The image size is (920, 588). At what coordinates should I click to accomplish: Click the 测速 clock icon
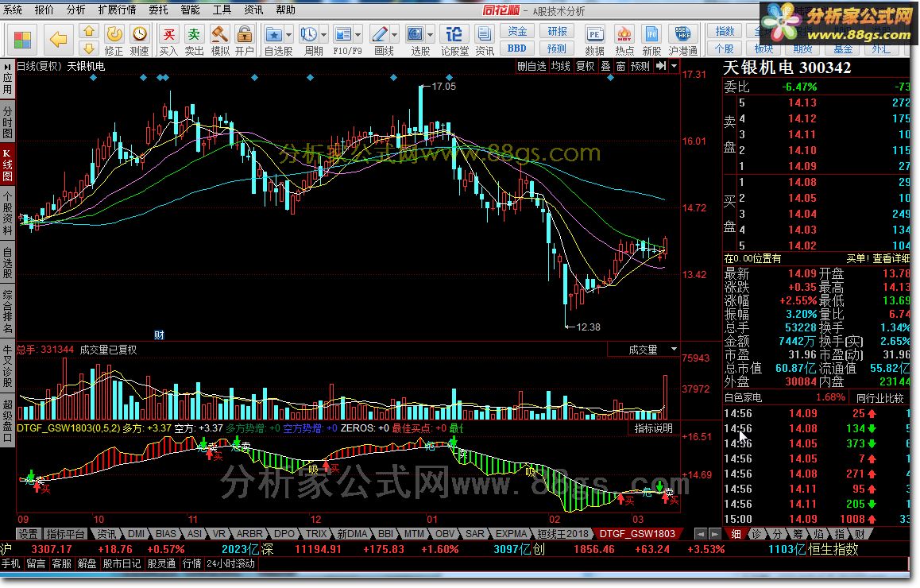(x=140, y=34)
